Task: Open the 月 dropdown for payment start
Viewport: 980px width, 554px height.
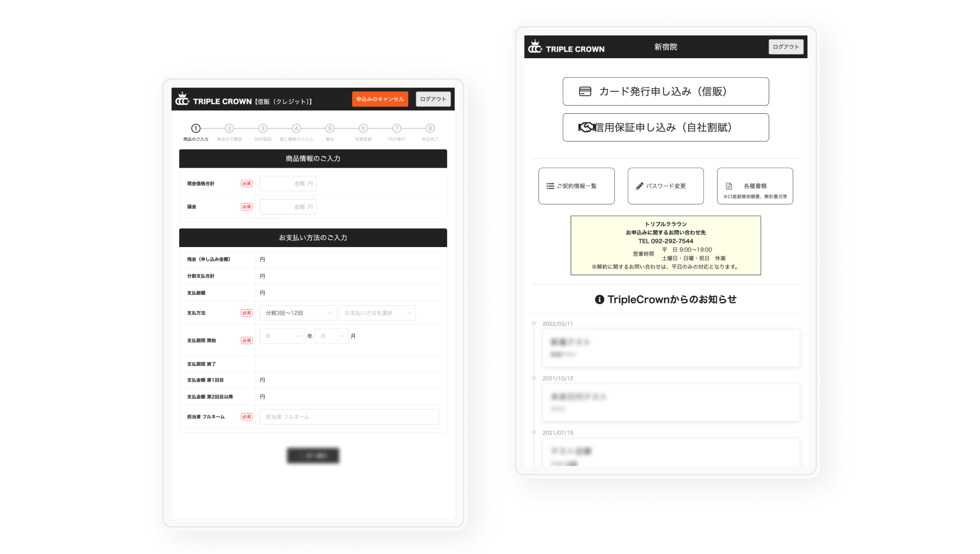Action: coord(331,336)
